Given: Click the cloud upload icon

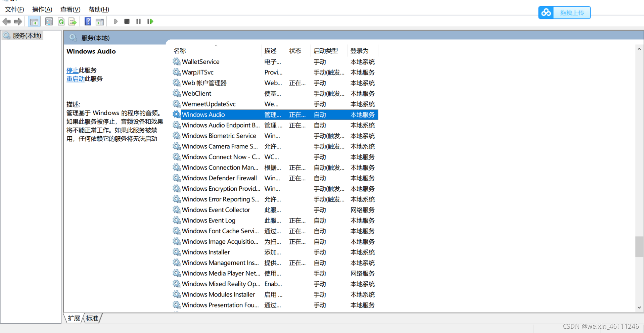Looking at the screenshot, I should [546, 13].
